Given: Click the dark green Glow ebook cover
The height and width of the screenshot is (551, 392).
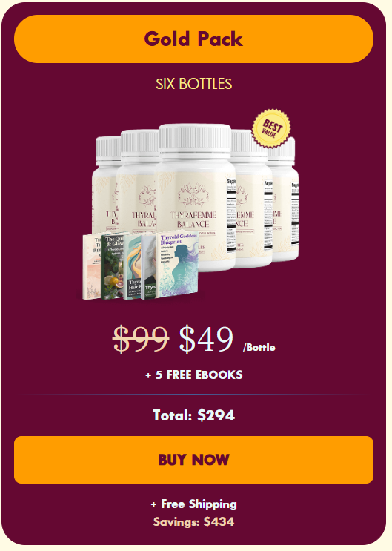Looking at the screenshot, I should (x=113, y=267).
